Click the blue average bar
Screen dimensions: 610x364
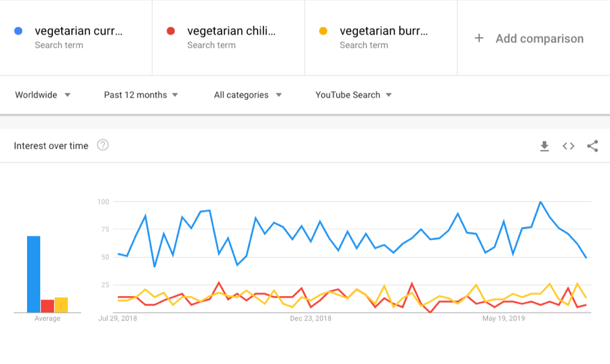[x=34, y=275]
